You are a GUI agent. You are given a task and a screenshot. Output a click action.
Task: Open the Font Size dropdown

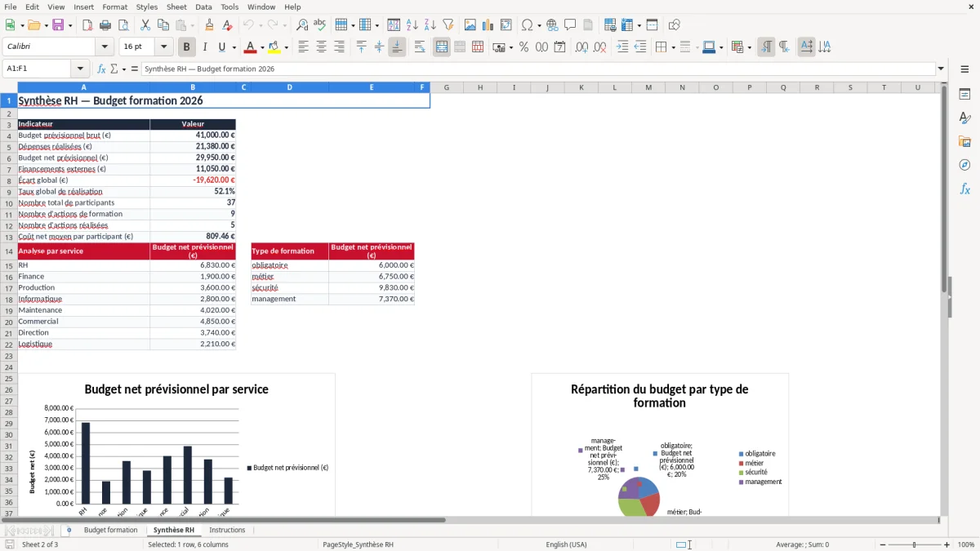(164, 47)
